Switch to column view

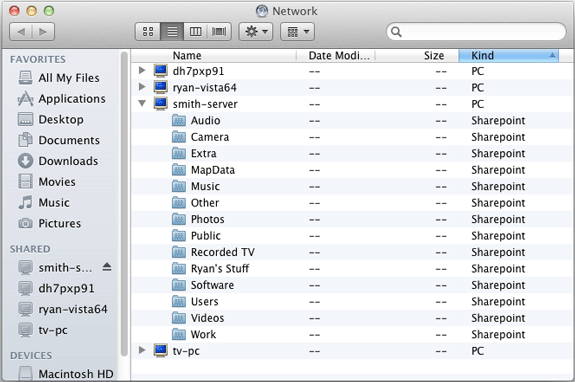click(195, 32)
